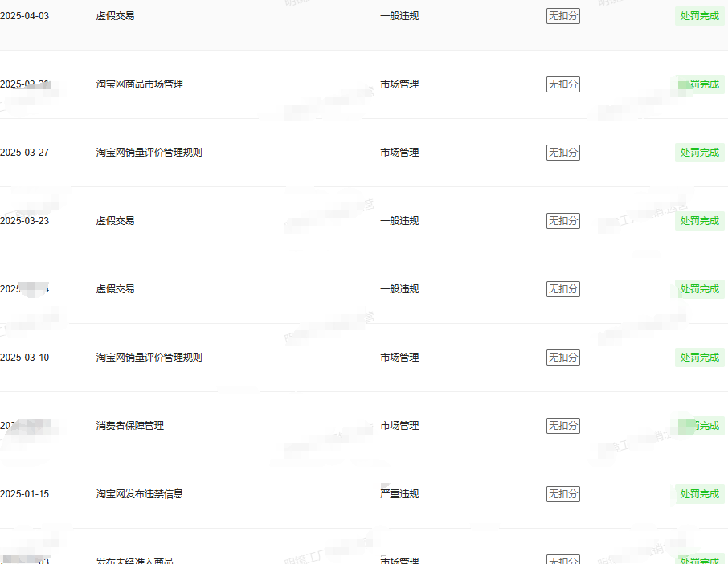Image resolution: width=728 pixels, height=564 pixels.
Task: Click 处罚完成 badge in the 2025-01-15 row
Action: 699,494
